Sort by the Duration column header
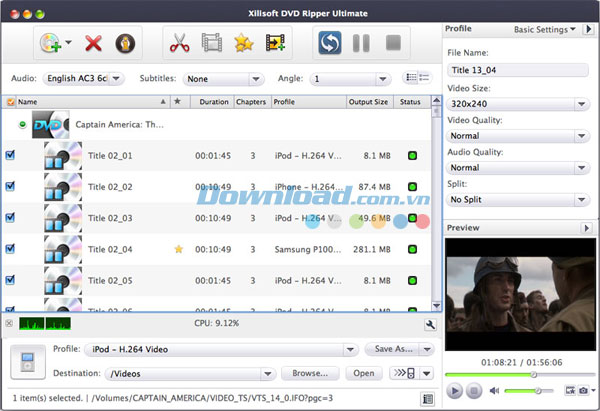 point(213,102)
